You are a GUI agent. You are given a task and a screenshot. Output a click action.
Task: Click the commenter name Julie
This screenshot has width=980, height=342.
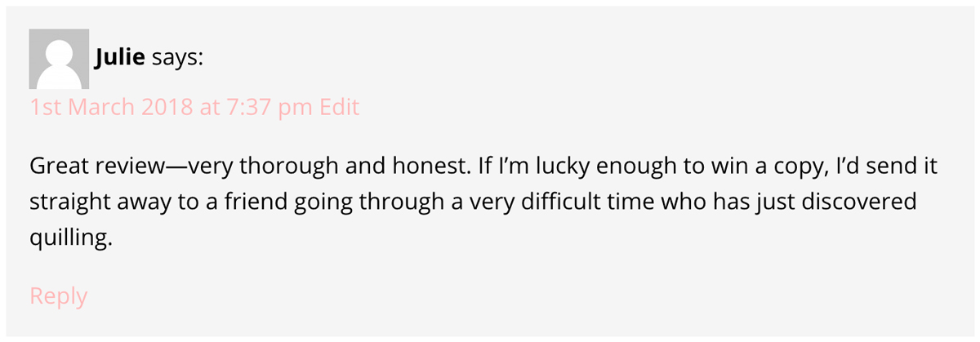[120, 58]
